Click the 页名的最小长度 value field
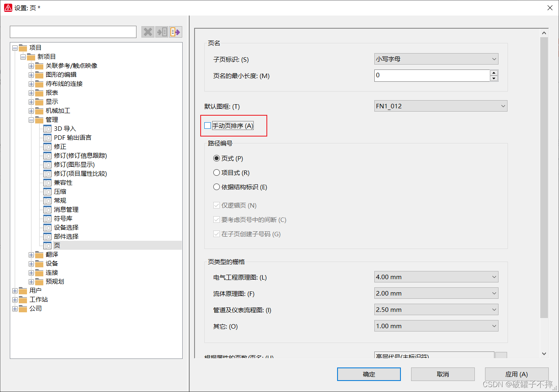The width and height of the screenshot is (559, 392). coord(432,75)
